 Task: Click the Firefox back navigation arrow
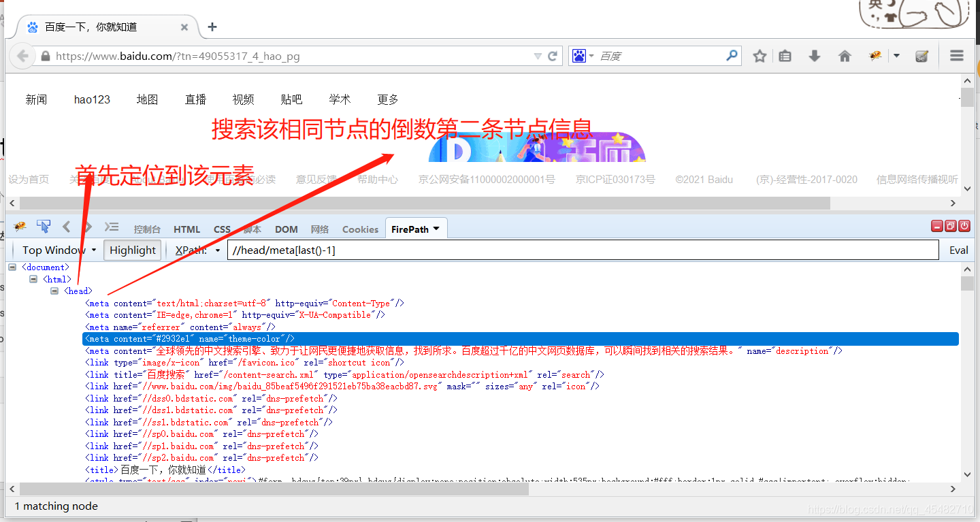pos(22,56)
